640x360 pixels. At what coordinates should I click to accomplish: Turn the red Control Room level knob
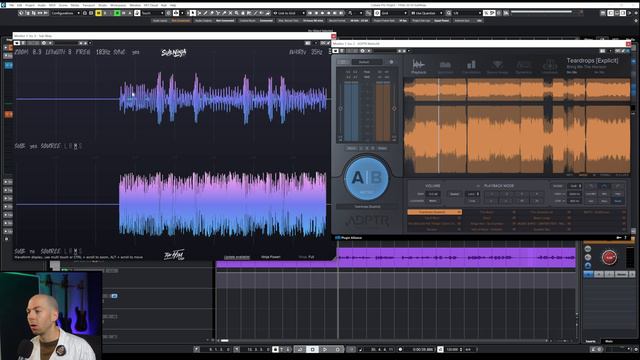coord(609,257)
